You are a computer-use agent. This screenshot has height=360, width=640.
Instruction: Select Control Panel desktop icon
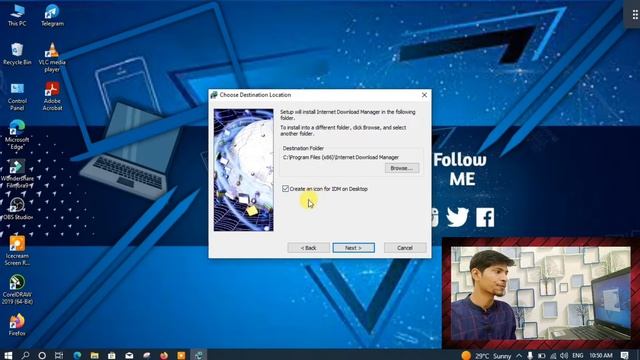coord(17,96)
